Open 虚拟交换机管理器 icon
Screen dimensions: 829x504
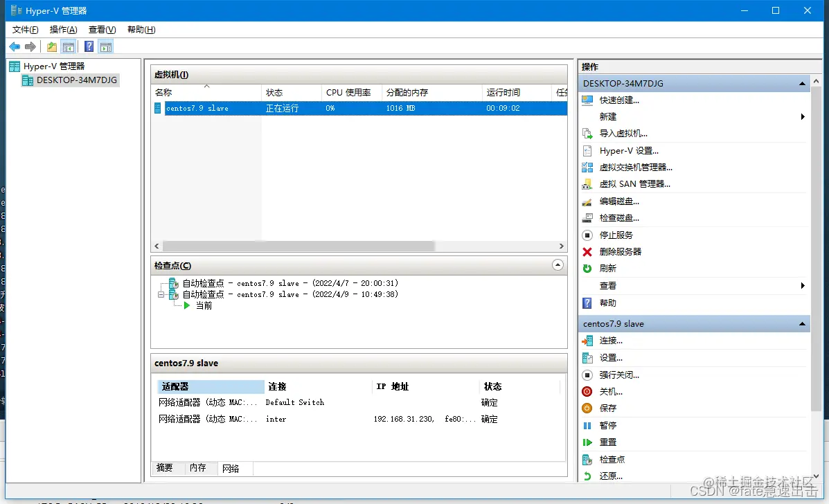coord(587,168)
